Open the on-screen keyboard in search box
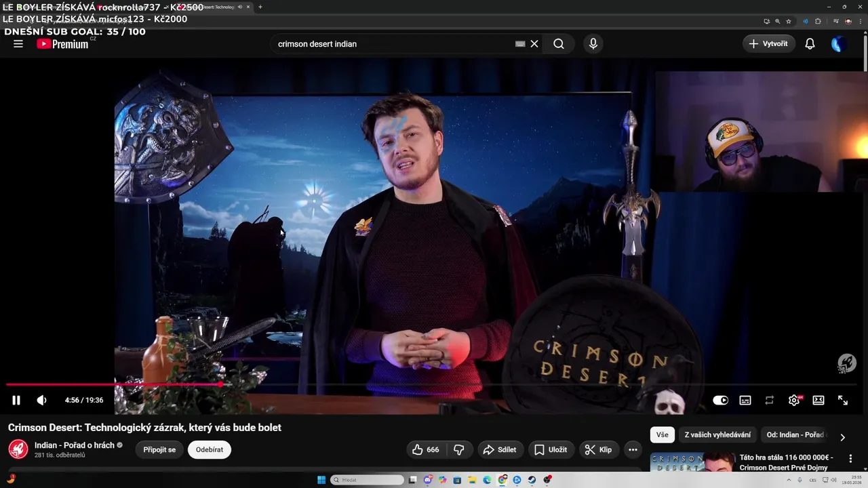This screenshot has height=488, width=868. pyautogui.click(x=520, y=43)
